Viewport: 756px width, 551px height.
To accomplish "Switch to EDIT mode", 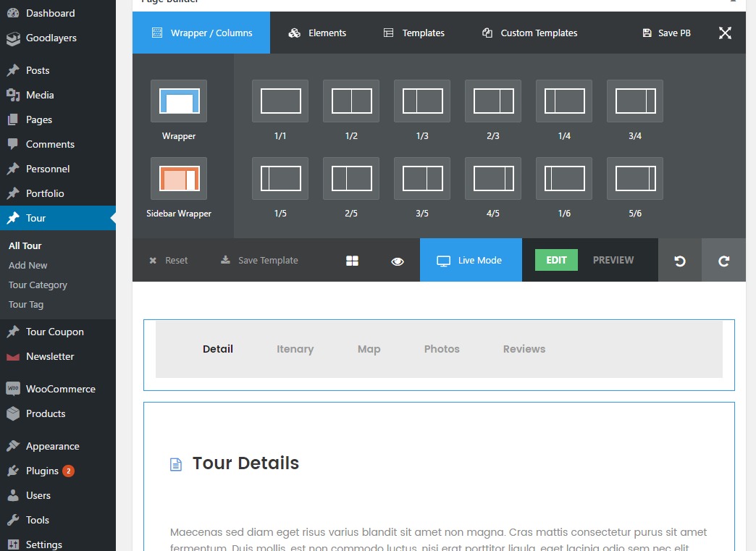I will (x=556, y=260).
